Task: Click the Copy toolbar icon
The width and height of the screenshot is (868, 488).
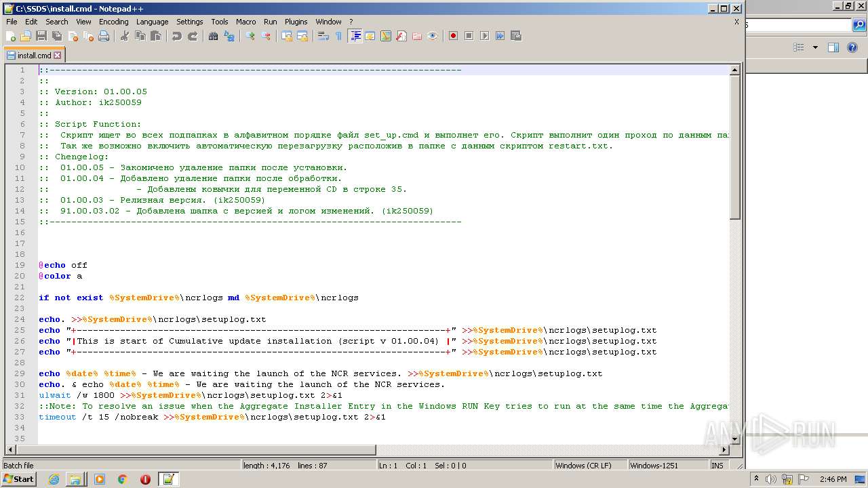Action: coord(140,36)
